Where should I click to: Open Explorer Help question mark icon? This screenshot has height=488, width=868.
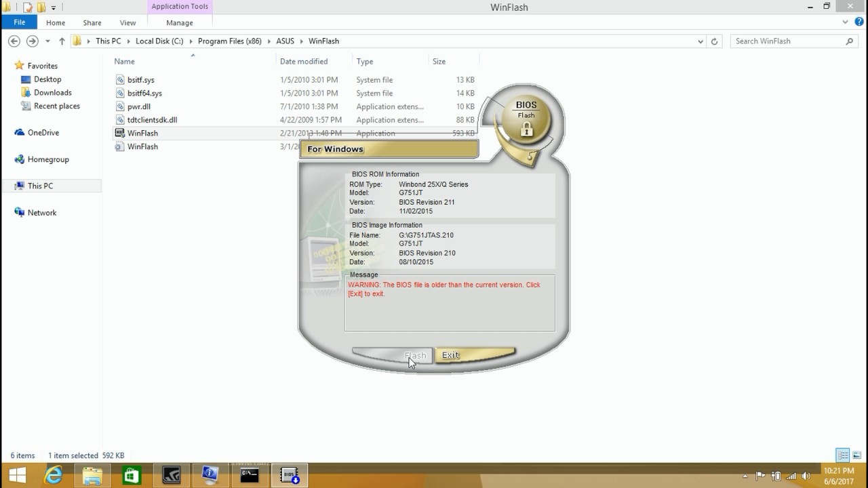pos(859,22)
